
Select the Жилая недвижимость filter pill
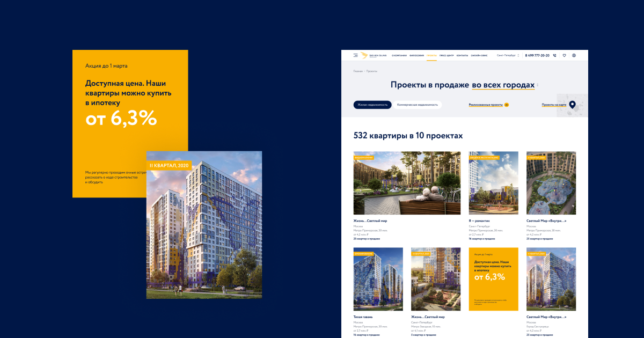[372, 105]
